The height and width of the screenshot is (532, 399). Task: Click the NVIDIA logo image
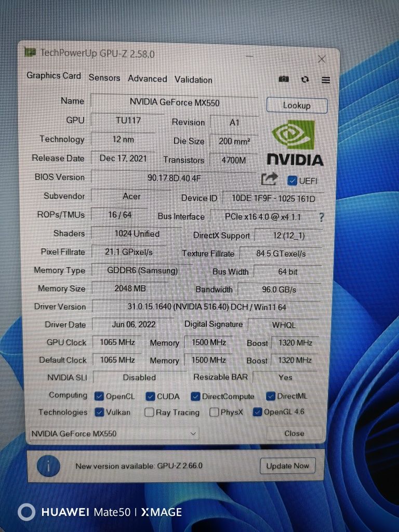(x=295, y=143)
